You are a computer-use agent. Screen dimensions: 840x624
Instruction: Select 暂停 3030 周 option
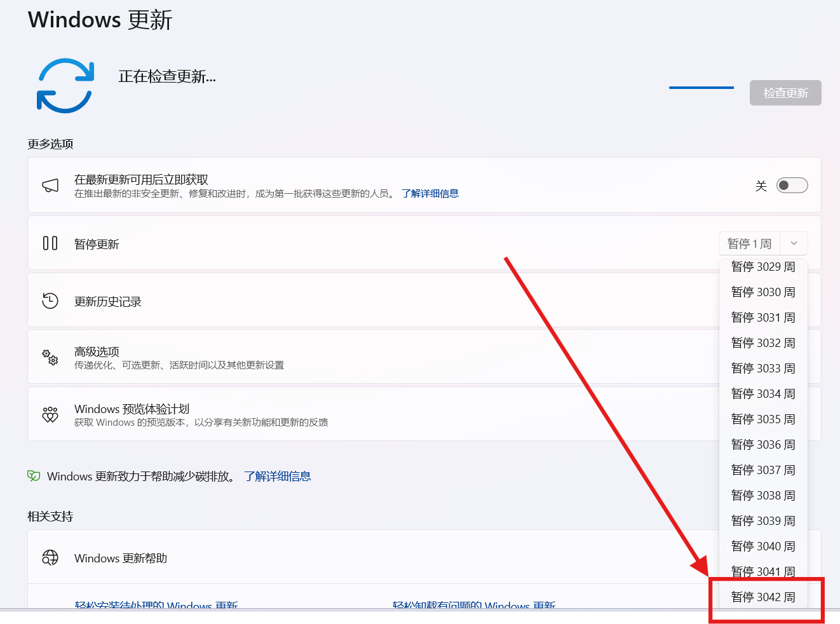[x=763, y=292]
